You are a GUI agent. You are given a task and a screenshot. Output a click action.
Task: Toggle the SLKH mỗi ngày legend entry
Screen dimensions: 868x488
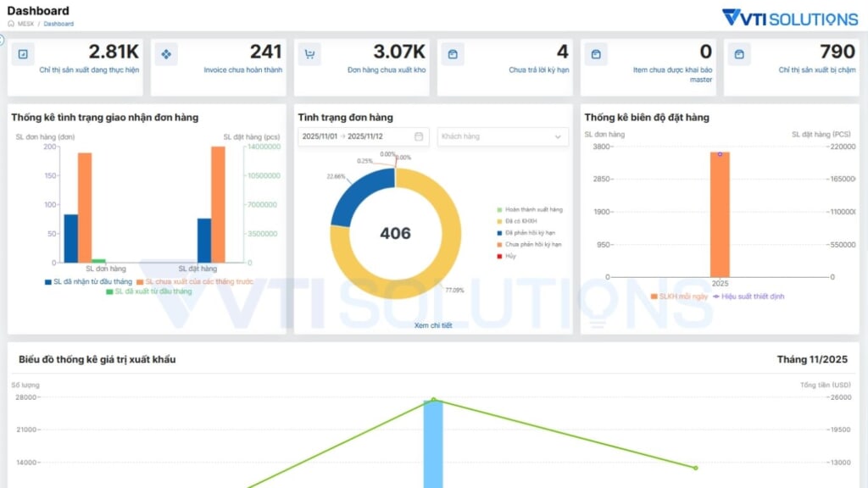(x=679, y=297)
